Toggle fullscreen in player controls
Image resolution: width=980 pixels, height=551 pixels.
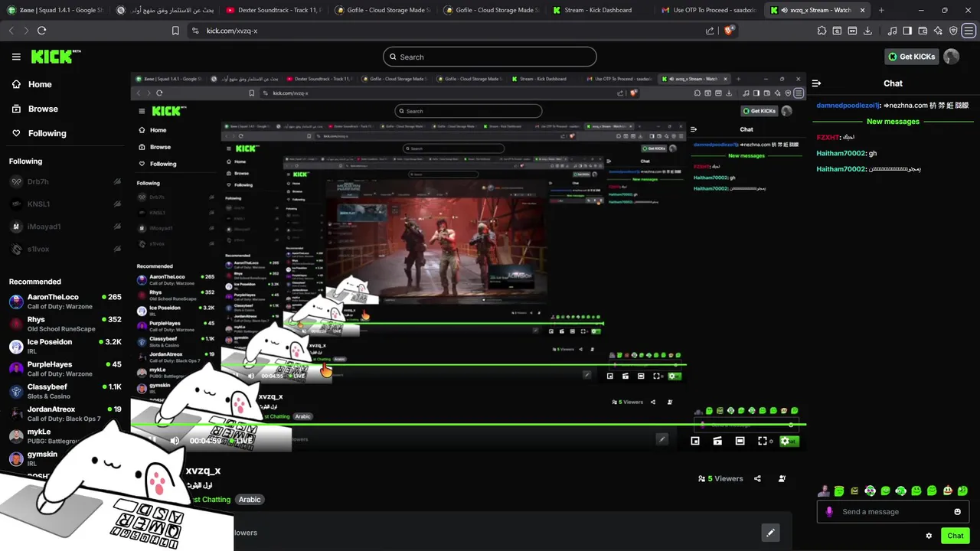763,441
